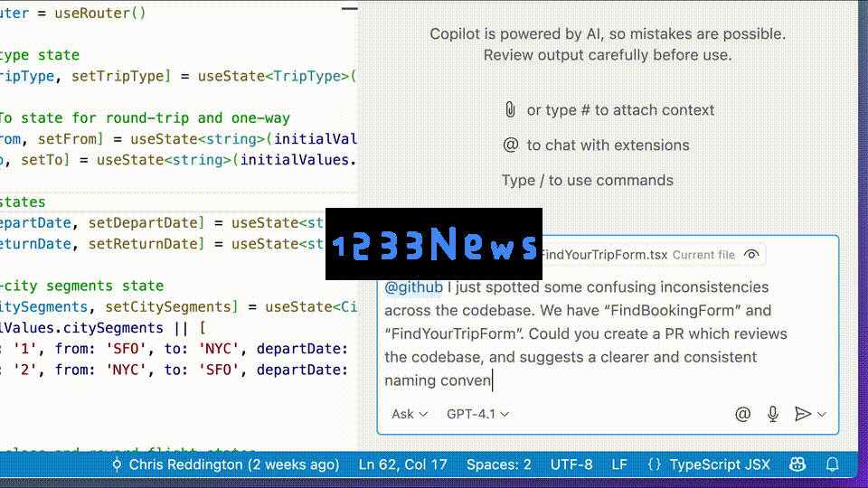The image size is (868, 488).
Task: Click Ln 62, Col 17 status entry
Action: [x=402, y=465]
